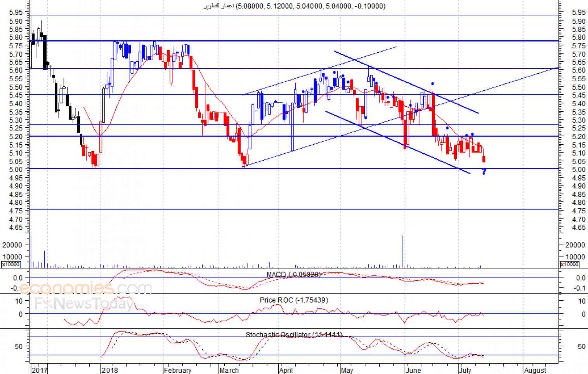Viewport: 588px width, 374px height.
Task: Select the MACD (-0.05828) indicator label
Action: [x=293, y=275]
